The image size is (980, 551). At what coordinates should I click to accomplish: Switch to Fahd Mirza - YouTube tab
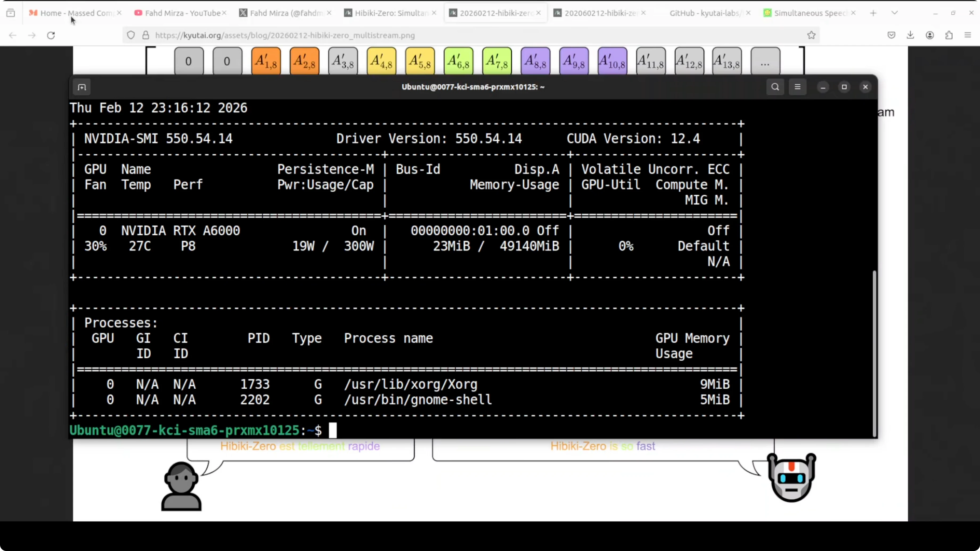(179, 13)
